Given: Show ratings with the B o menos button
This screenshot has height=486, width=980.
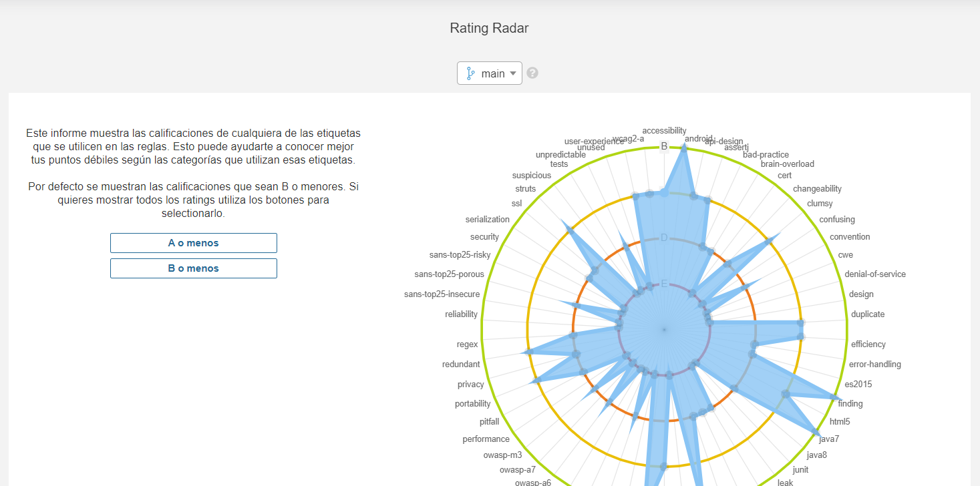Looking at the screenshot, I should [x=194, y=268].
